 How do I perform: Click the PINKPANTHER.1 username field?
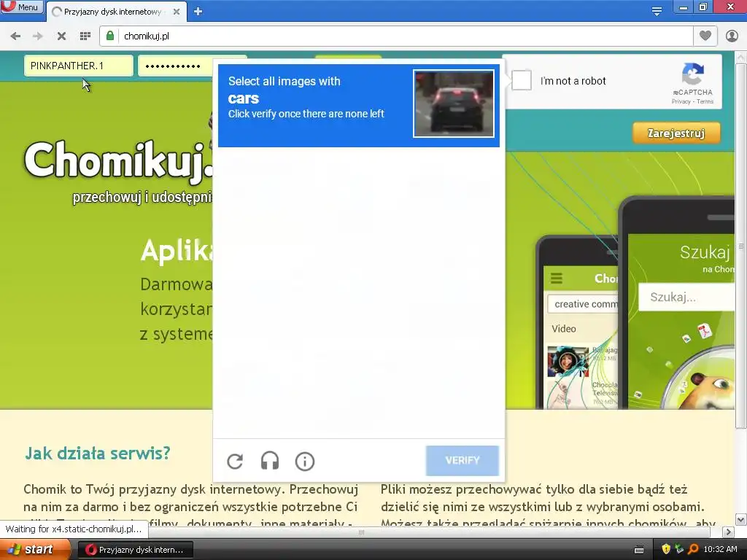[x=79, y=66]
